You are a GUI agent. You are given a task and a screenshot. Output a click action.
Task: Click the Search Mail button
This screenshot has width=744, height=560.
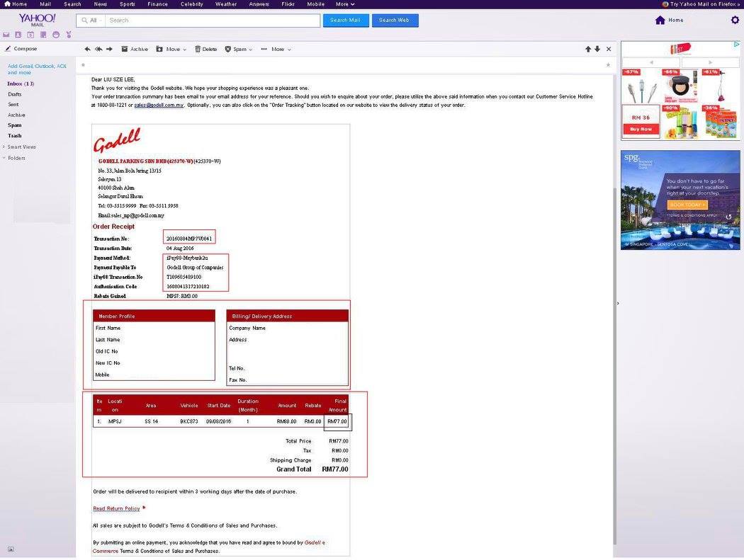[x=346, y=21]
